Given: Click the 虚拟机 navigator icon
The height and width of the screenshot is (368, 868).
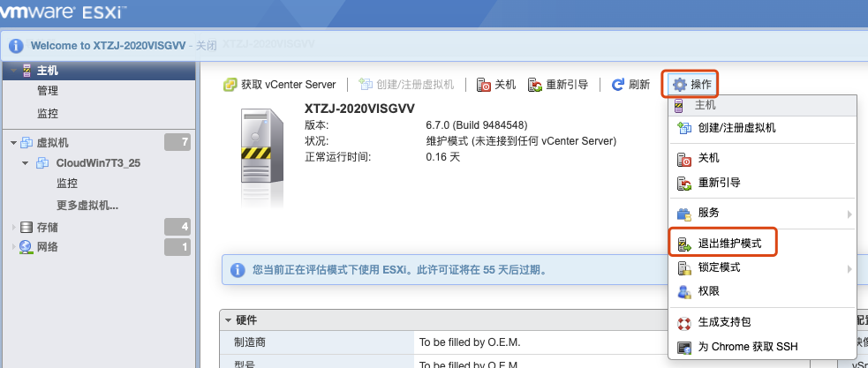Looking at the screenshot, I should (x=26, y=143).
